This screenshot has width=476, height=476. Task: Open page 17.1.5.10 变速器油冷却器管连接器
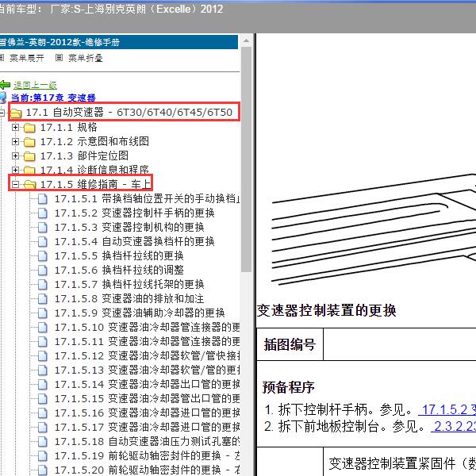click(147, 327)
